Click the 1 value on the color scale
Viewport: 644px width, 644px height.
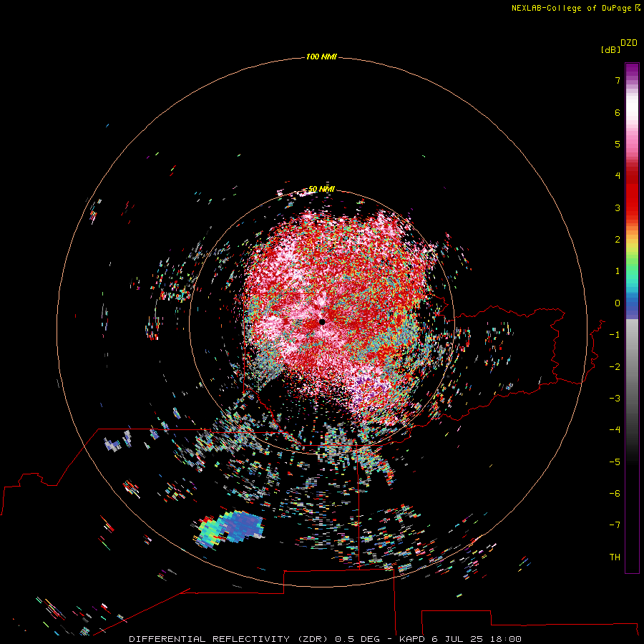(618, 271)
